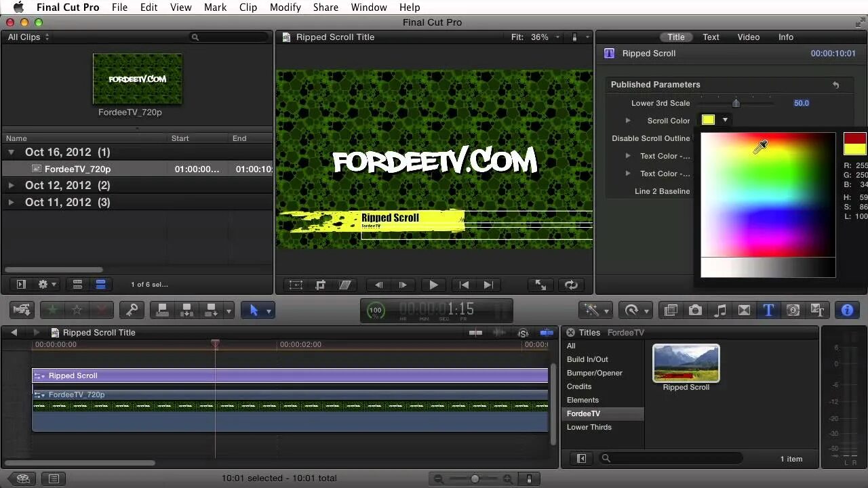Show the Themes Browser
Viewport: 868px width, 488px height.
pyautogui.click(x=817, y=310)
